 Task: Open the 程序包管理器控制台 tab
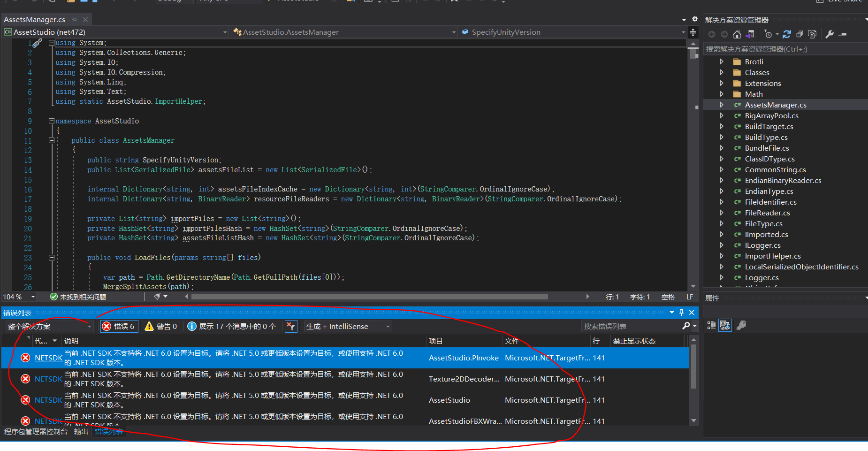pos(36,432)
